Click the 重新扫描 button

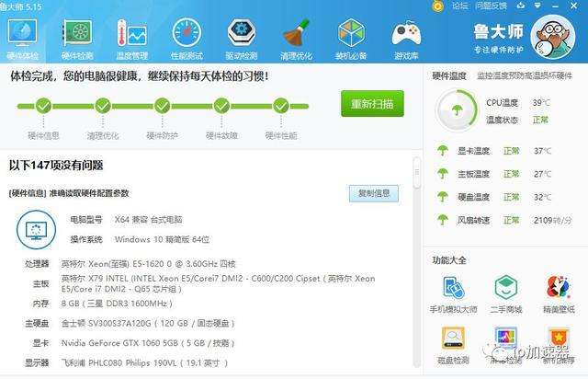pyautogui.click(x=372, y=103)
